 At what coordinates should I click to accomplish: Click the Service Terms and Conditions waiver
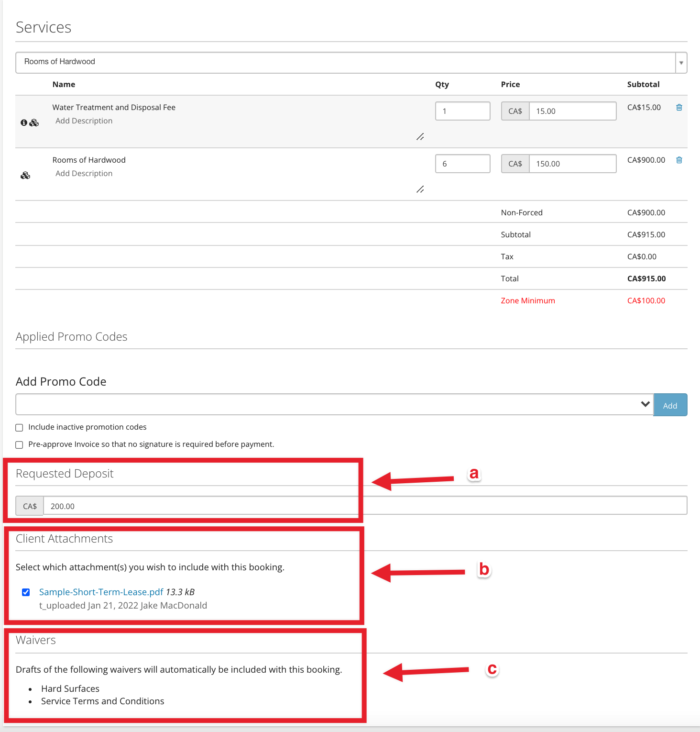[x=102, y=701]
